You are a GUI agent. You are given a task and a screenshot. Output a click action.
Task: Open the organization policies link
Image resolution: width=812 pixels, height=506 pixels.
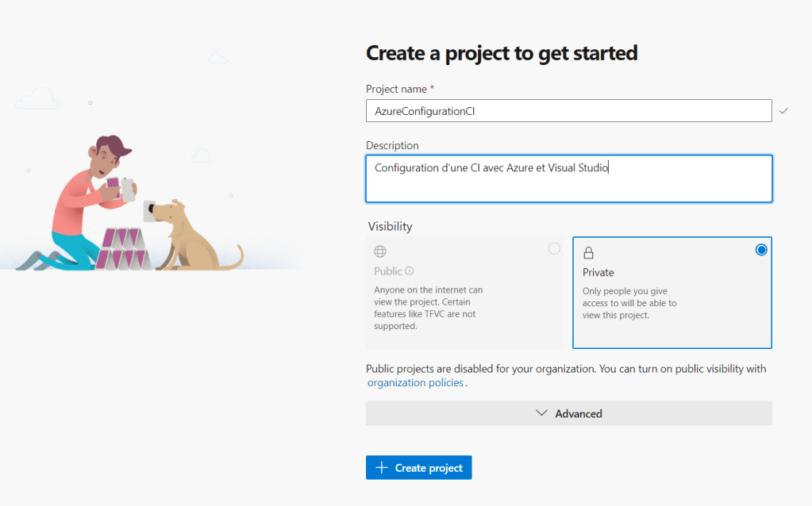[x=415, y=382]
